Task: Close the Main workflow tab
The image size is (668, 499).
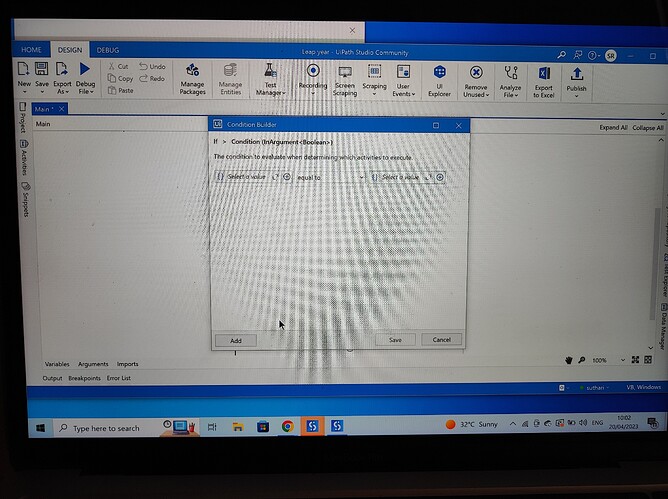Action: coord(61,109)
